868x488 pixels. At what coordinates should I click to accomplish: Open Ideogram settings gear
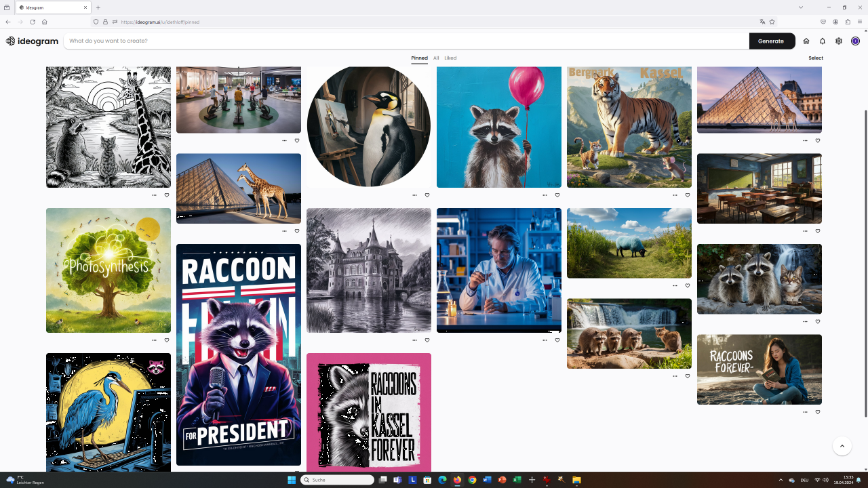click(839, 41)
